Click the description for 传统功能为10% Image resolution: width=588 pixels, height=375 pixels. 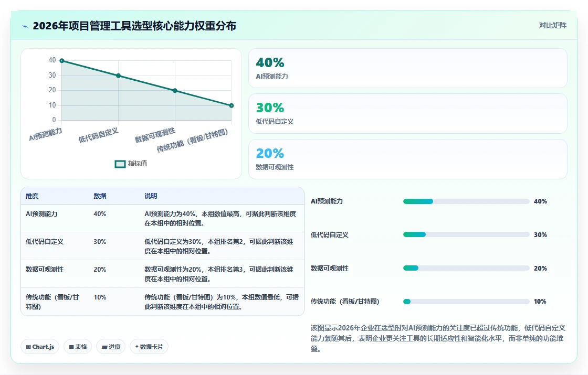tap(222, 302)
